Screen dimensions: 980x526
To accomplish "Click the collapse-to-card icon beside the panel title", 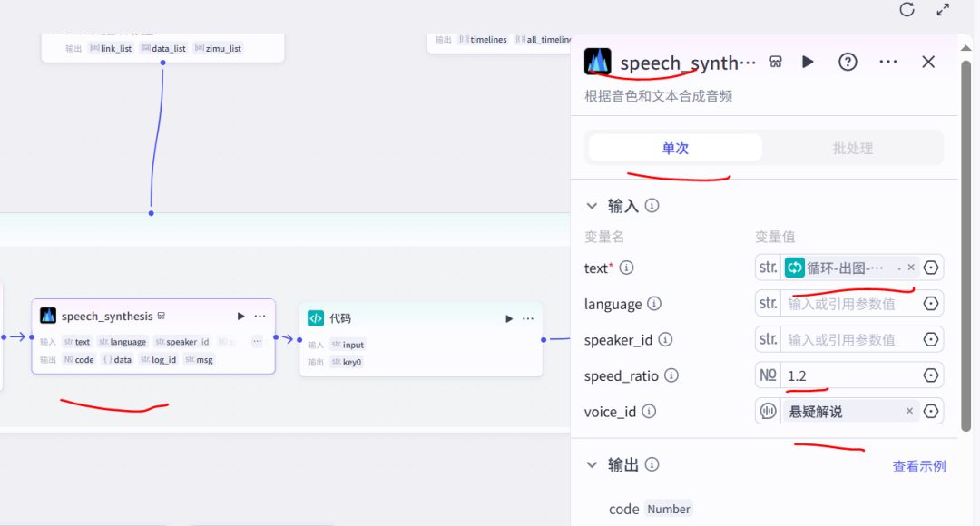I will 775,62.
